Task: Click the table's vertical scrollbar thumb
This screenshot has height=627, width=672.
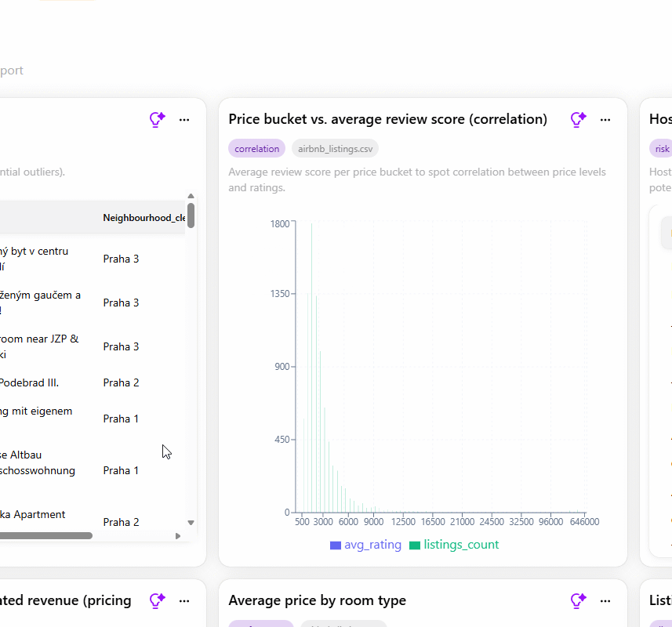Action: pyautogui.click(x=191, y=216)
